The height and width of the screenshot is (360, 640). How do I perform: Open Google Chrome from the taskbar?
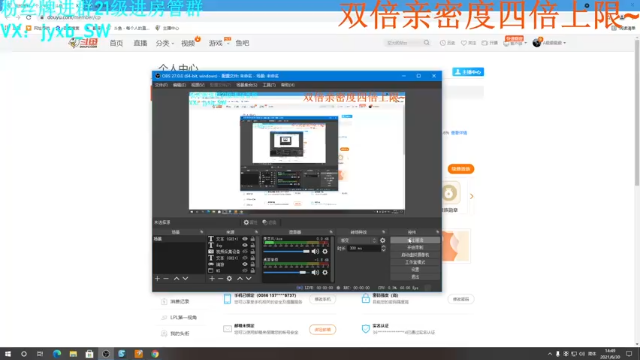(x=155, y=353)
